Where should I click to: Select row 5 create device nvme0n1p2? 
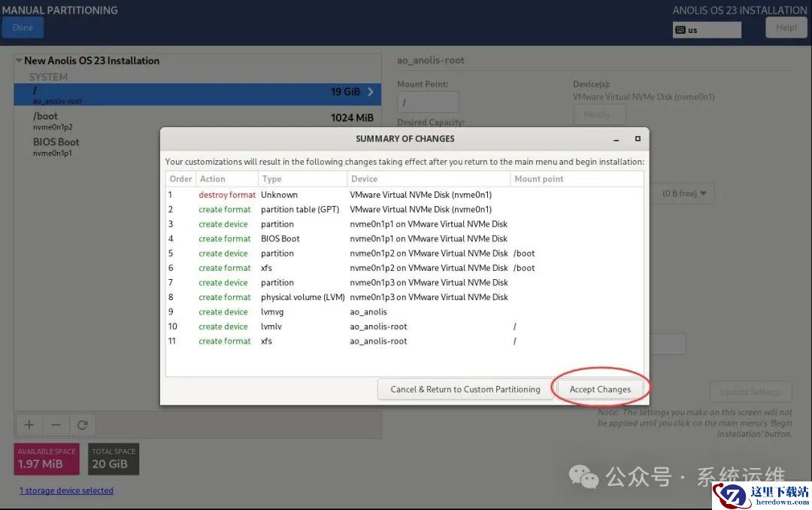tap(404, 253)
